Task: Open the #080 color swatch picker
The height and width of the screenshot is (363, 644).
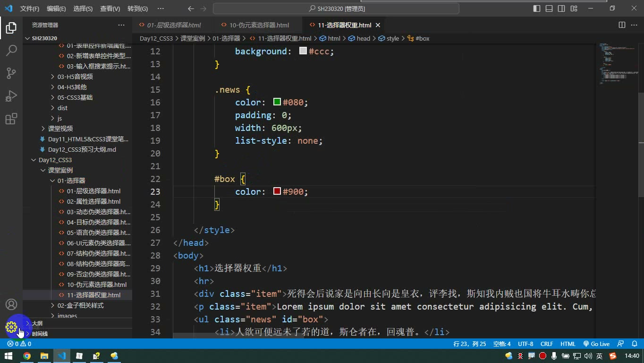Action: [277, 102]
